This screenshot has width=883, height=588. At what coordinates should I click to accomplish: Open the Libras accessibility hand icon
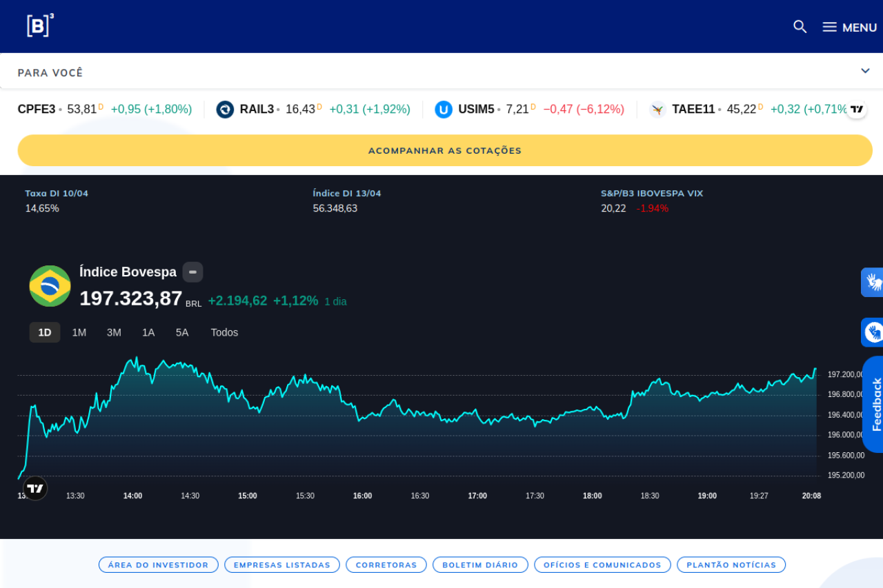pyautogui.click(x=873, y=282)
